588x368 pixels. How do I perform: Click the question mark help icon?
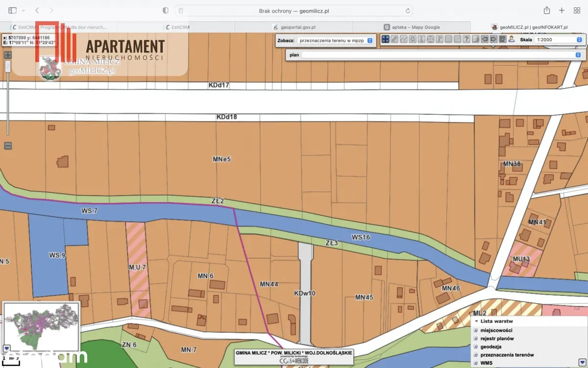pyautogui.click(x=466, y=39)
